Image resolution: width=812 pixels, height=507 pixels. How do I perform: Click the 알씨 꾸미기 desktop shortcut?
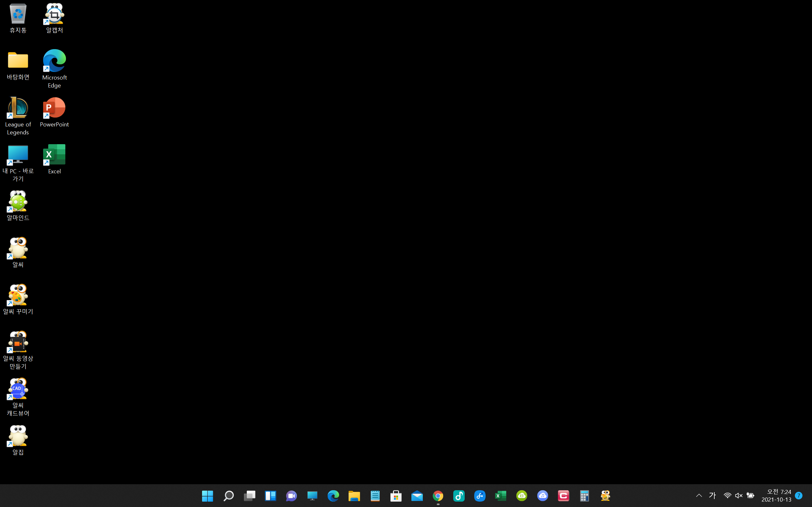[18, 296]
